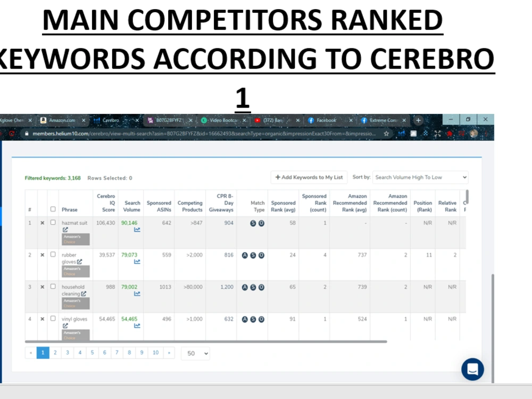Click the CPR 8-Day Giveaways column header
This screenshot has height=399, width=532.
pos(221,203)
